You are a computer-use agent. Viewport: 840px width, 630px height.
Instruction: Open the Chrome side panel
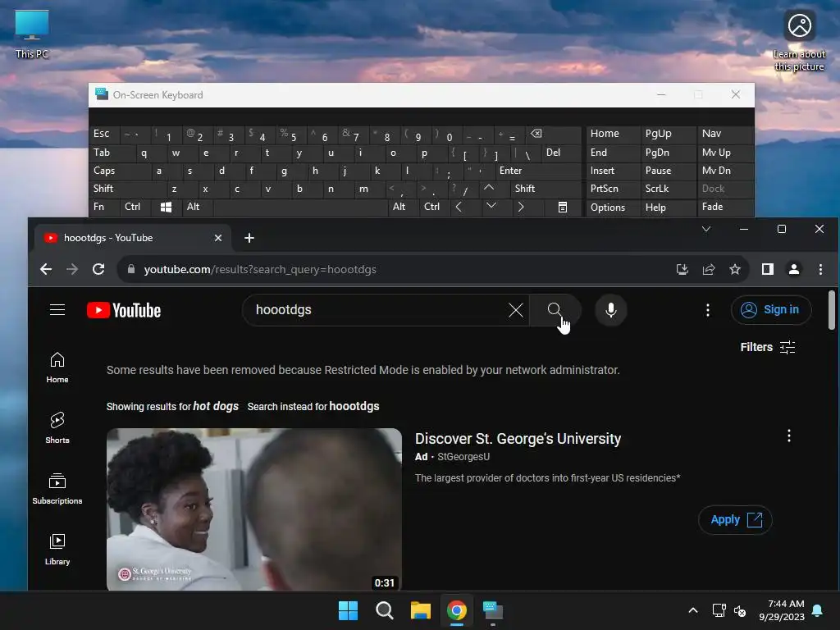coord(768,269)
